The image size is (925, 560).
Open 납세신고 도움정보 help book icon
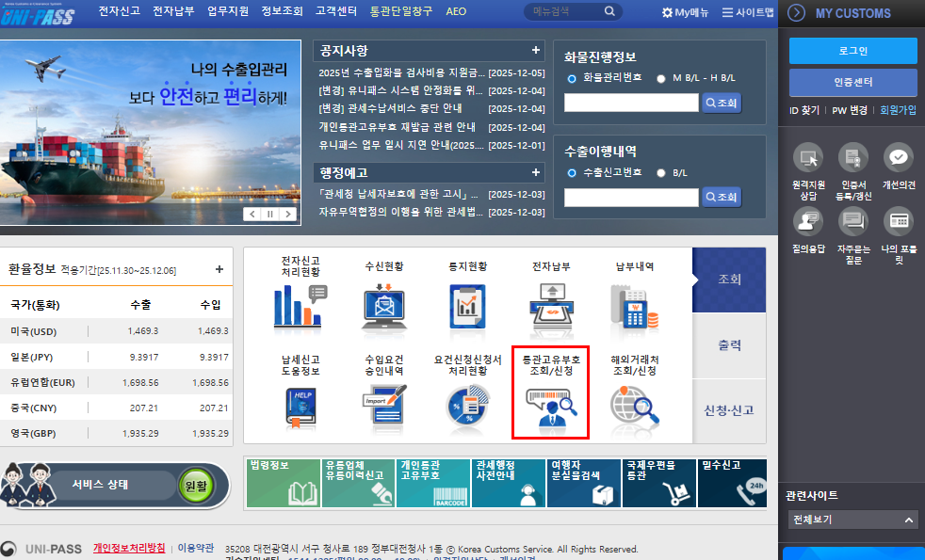point(300,407)
